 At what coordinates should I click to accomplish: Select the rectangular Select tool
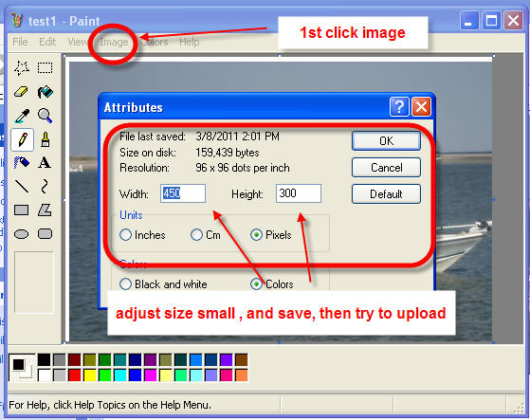point(45,68)
